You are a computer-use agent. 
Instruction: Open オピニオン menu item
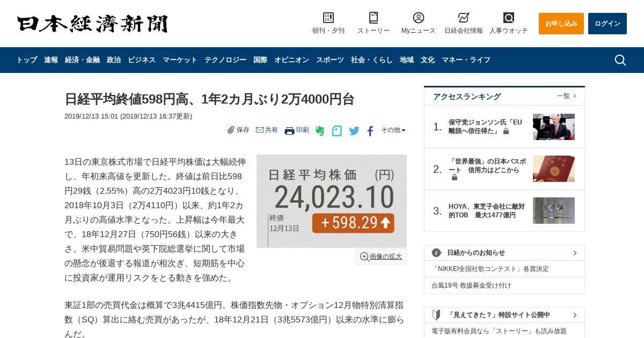(291, 60)
